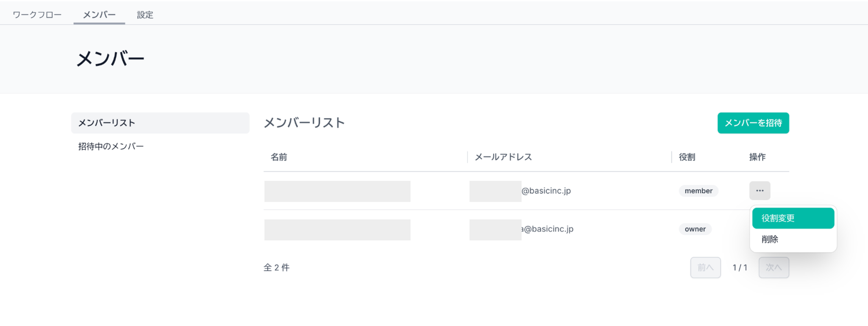Open メンバーリスト in the sidebar

pos(160,123)
